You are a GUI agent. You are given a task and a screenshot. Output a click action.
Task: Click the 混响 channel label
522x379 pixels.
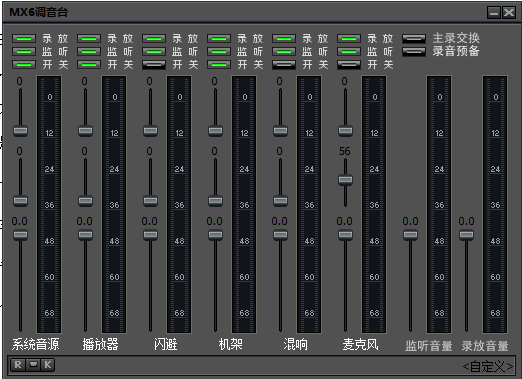295,344
